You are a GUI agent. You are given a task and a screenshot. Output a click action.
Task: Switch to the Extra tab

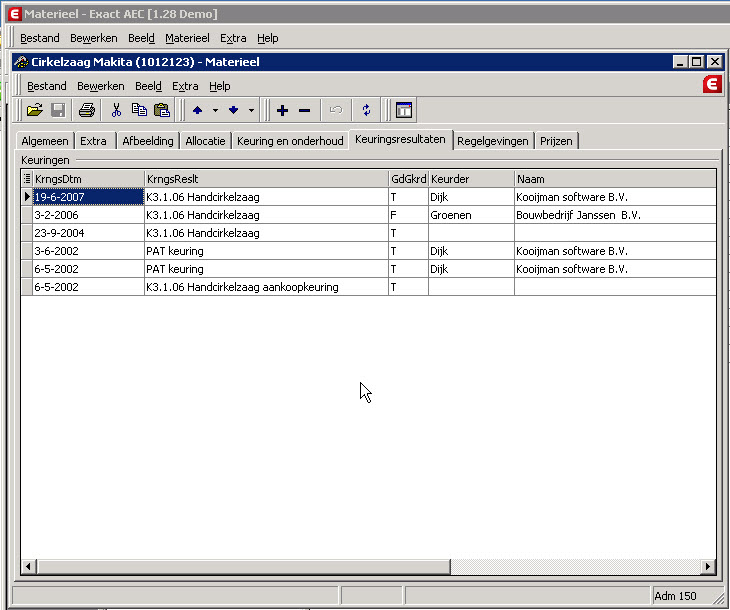coord(93,141)
